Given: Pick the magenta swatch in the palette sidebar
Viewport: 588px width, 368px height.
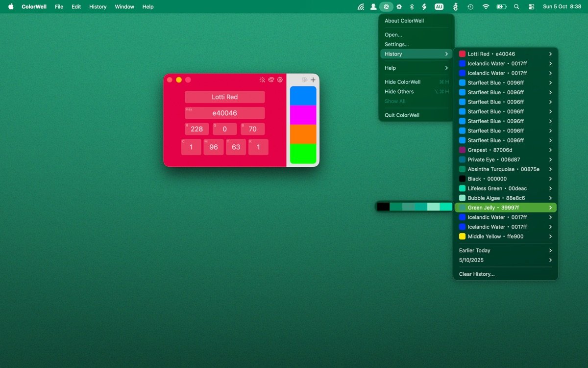Looking at the screenshot, I should tap(303, 115).
